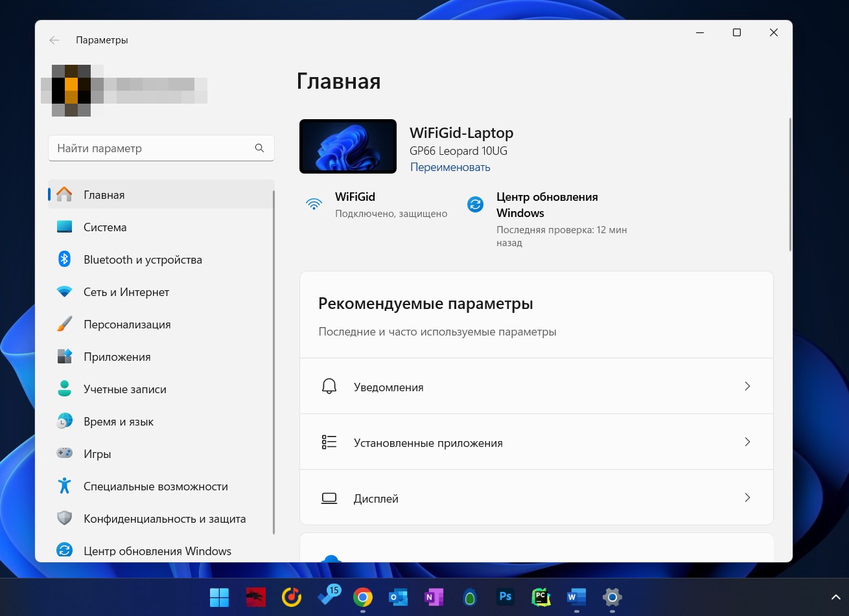Click the Приложения apps icon
This screenshot has width=849, height=616.
click(x=64, y=356)
